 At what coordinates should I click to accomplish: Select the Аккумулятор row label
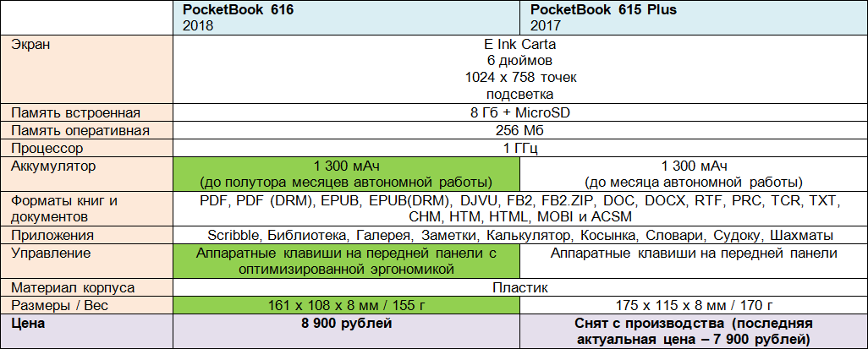click(x=87, y=174)
